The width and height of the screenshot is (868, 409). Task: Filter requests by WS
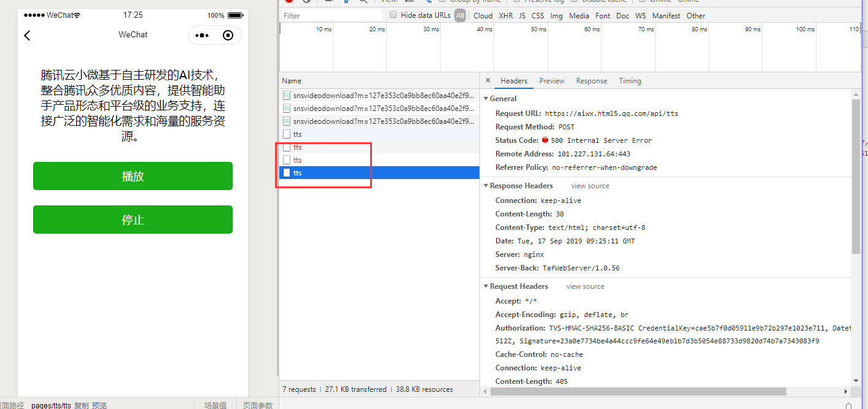click(641, 15)
